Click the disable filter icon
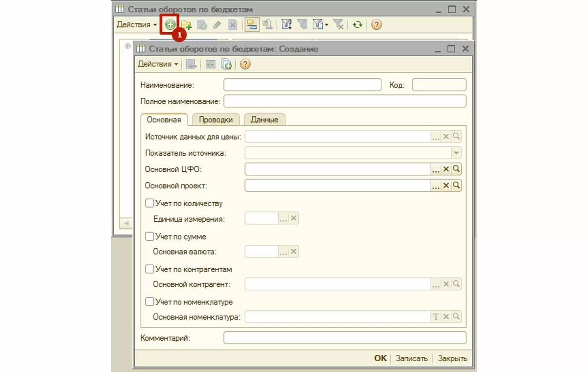 [x=338, y=24]
